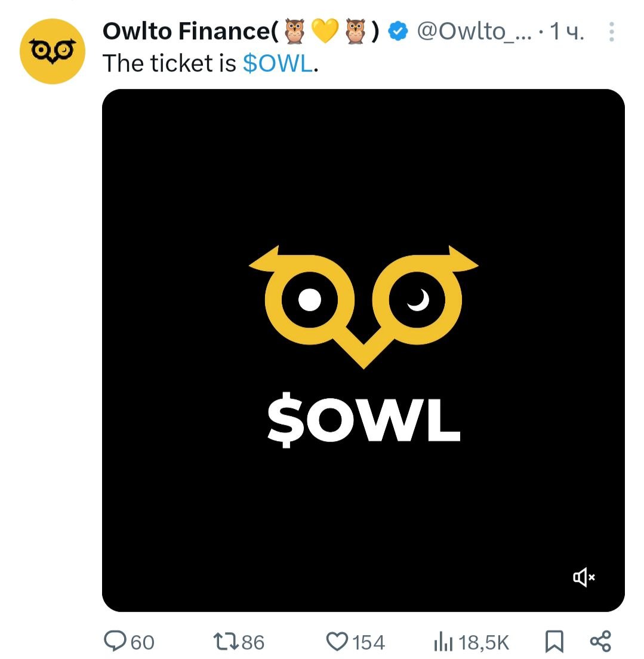Open the three-dot more options menu
The height and width of the screenshot is (659, 644).
[x=611, y=32]
